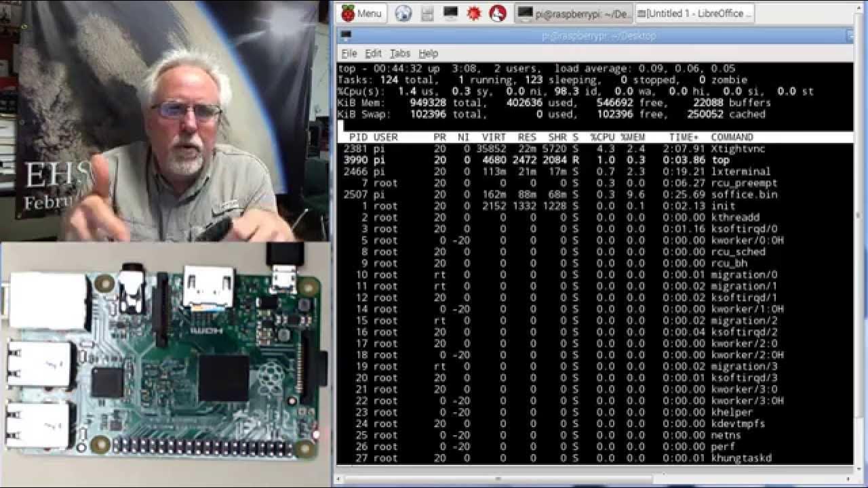
Task: Select the perf process name
Action: click(723, 447)
